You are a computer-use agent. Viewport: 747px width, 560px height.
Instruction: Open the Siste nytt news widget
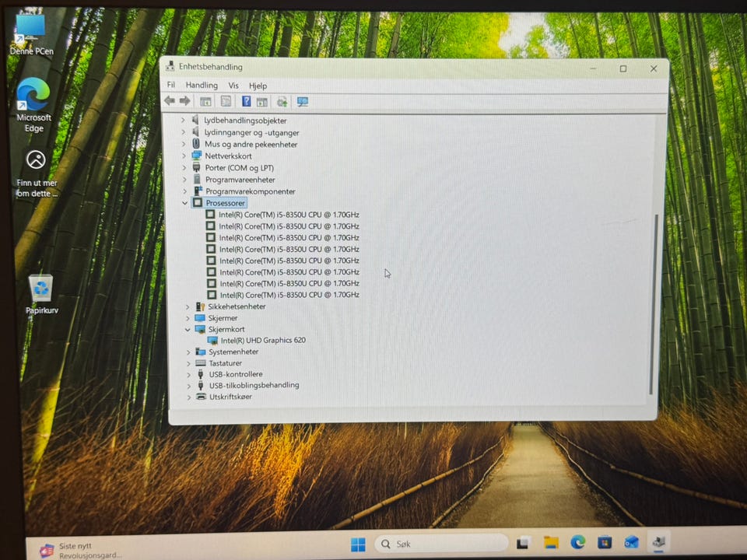point(79,550)
